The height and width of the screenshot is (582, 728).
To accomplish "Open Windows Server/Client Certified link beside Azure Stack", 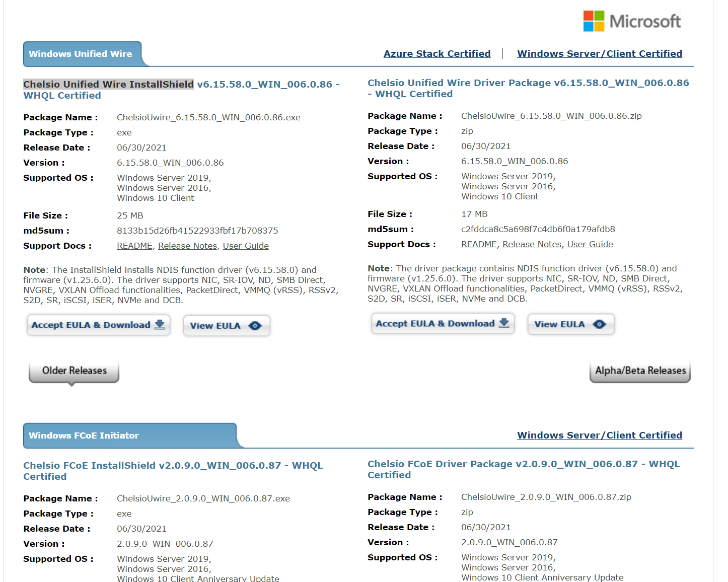I will [600, 53].
